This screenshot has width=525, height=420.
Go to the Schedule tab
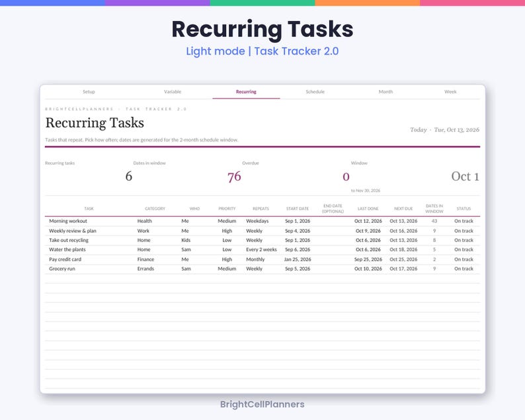click(x=315, y=91)
